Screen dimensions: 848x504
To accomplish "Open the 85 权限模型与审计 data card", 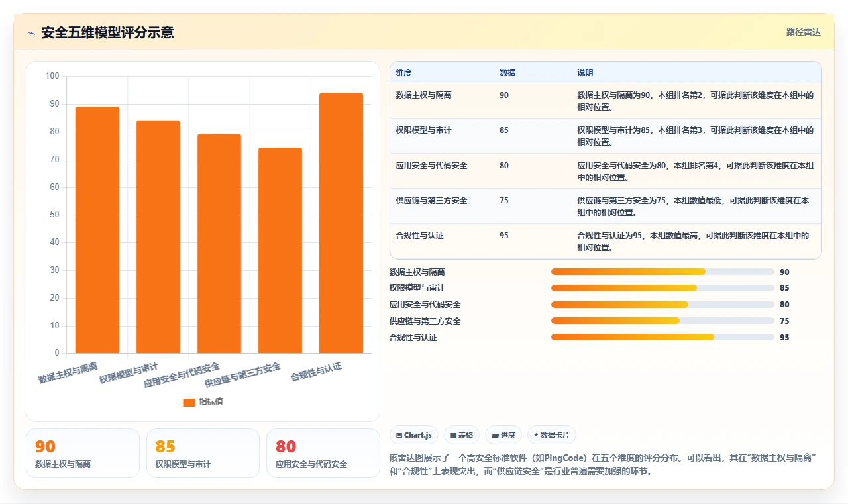I will [203, 453].
